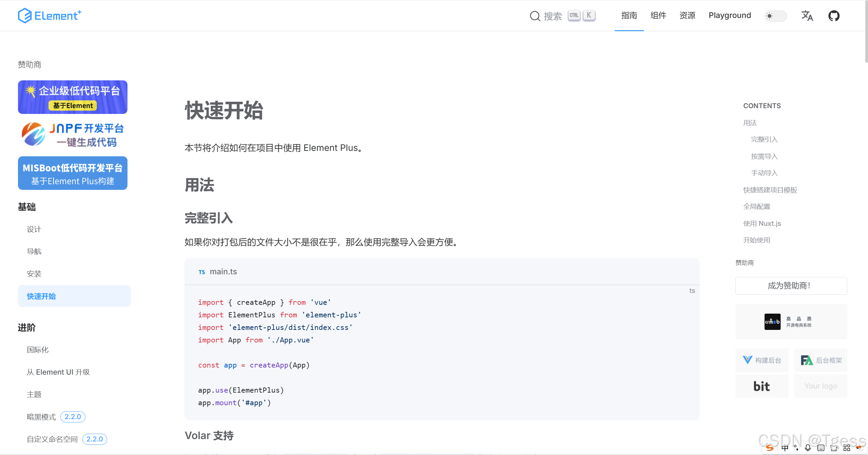The height and width of the screenshot is (455, 868).
Task: Jump to 用法 in contents
Action: pos(750,123)
